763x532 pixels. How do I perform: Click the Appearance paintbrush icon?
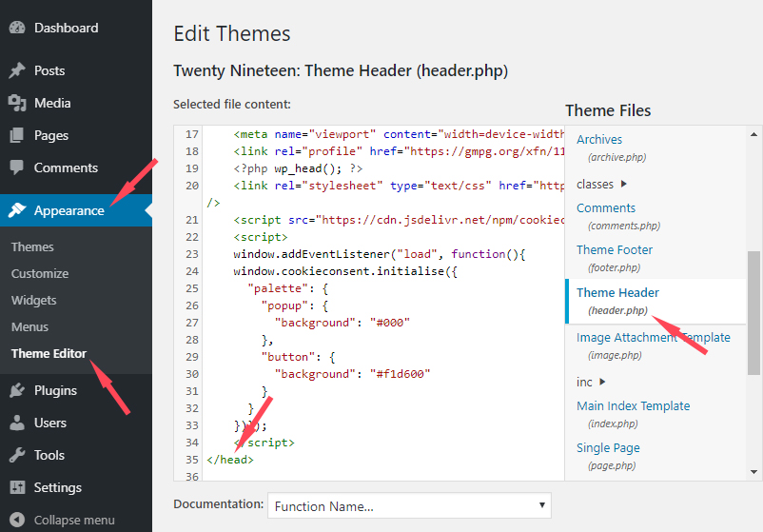pos(17,210)
